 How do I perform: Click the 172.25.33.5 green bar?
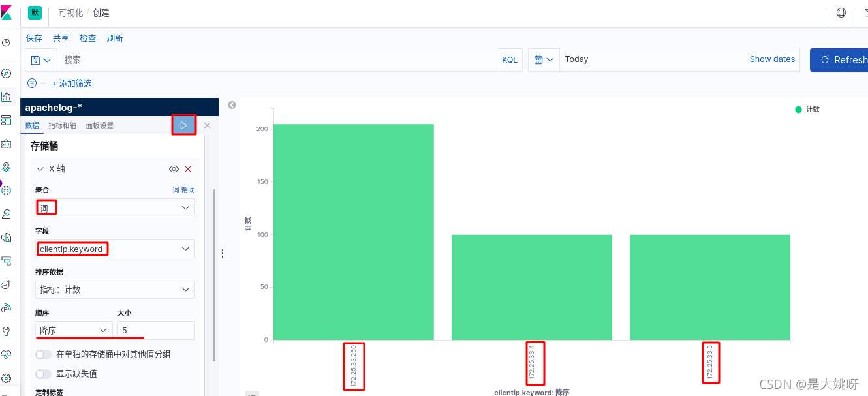pos(710,287)
